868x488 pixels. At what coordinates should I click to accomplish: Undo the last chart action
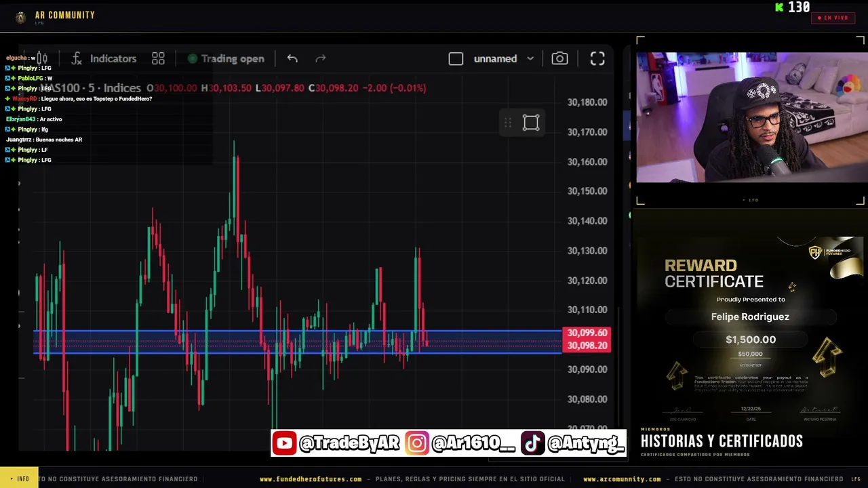pyautogui.click(x=292, y=58)
